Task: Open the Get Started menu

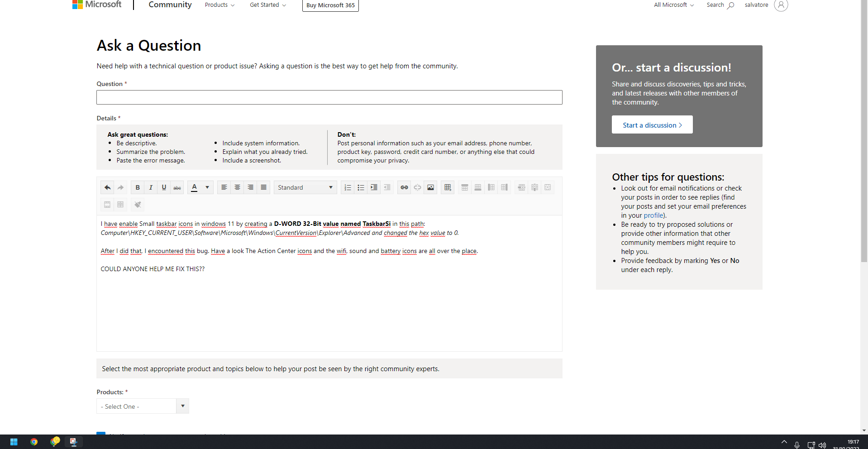Action: tap(268, 5)
